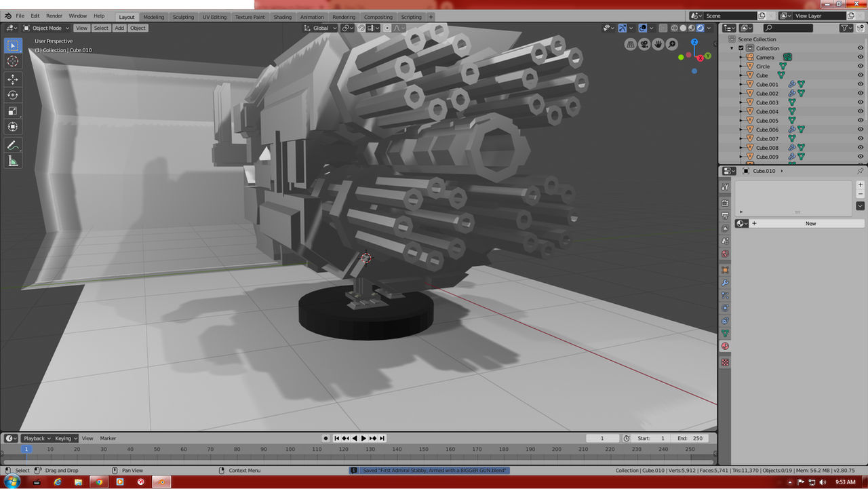
Task: Open the Render menu
Action: 54,16
